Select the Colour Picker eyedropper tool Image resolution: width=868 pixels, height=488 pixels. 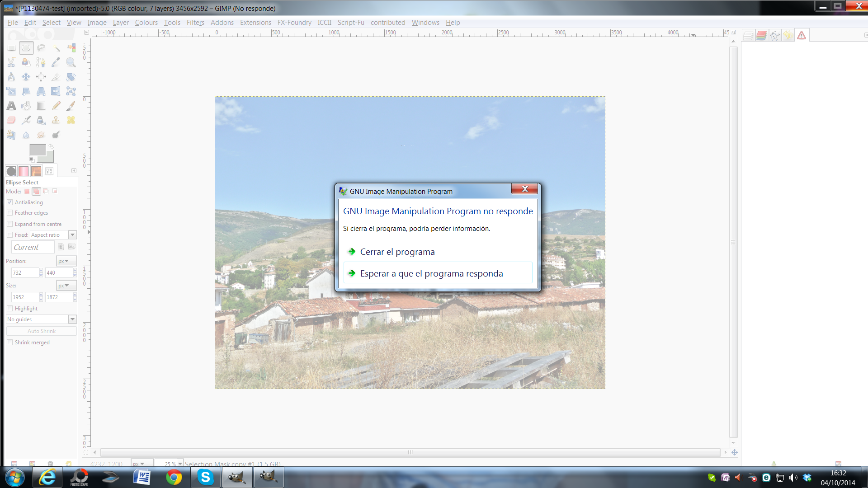pos(56,62)
